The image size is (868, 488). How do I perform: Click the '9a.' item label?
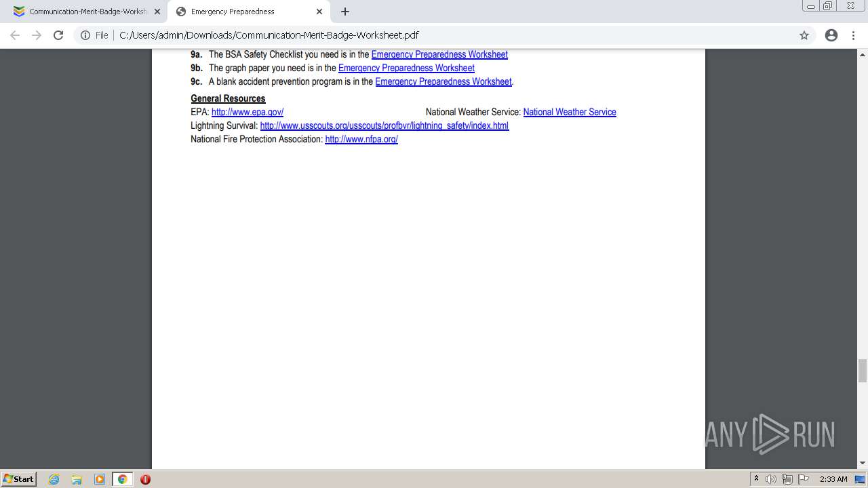tap(197, 54)
